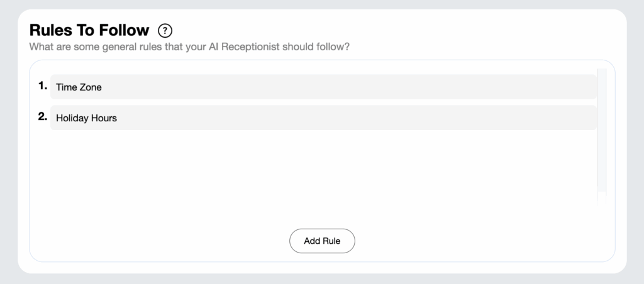644x284 pixels.
Task: Add a new rule to the list
Action: tap(322, 241)
